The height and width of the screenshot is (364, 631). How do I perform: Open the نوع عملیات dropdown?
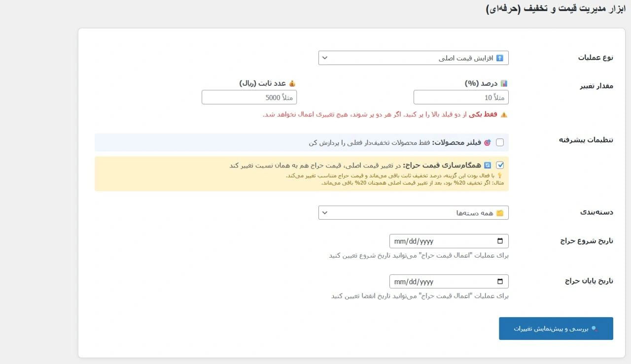(x=413, y=58)
